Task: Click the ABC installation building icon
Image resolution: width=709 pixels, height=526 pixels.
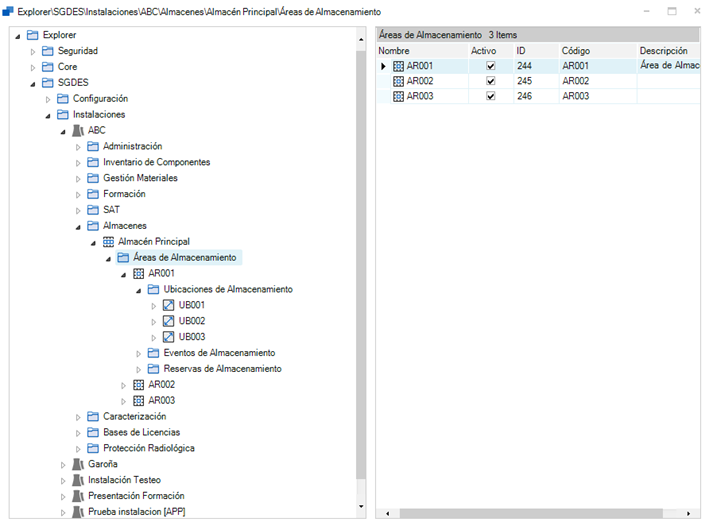Action: coord(78,131)
